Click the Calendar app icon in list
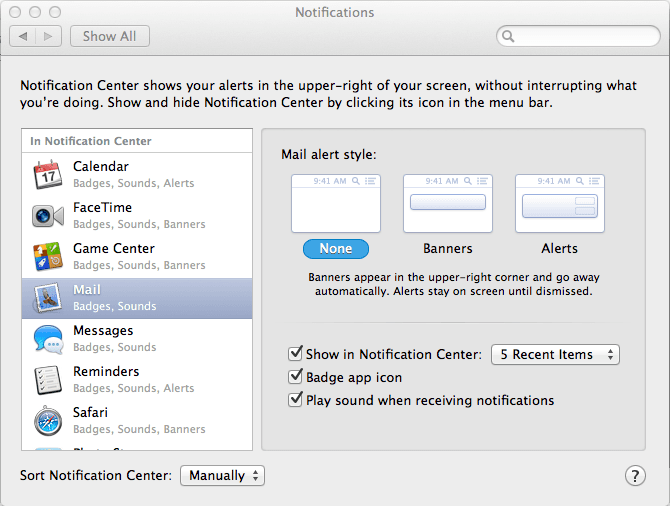The height and width of the screenshot is (506, 670). pos(47,174)
